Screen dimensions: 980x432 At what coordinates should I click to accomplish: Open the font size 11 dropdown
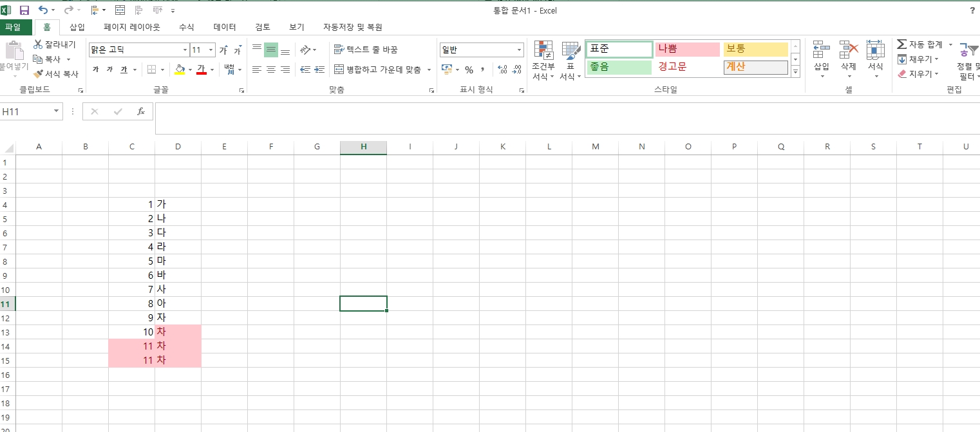click(212, 50)
